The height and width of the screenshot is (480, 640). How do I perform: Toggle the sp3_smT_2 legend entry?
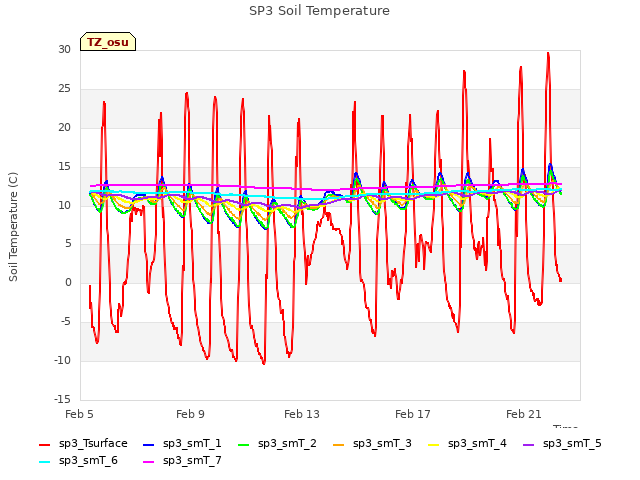click(277, 444)
